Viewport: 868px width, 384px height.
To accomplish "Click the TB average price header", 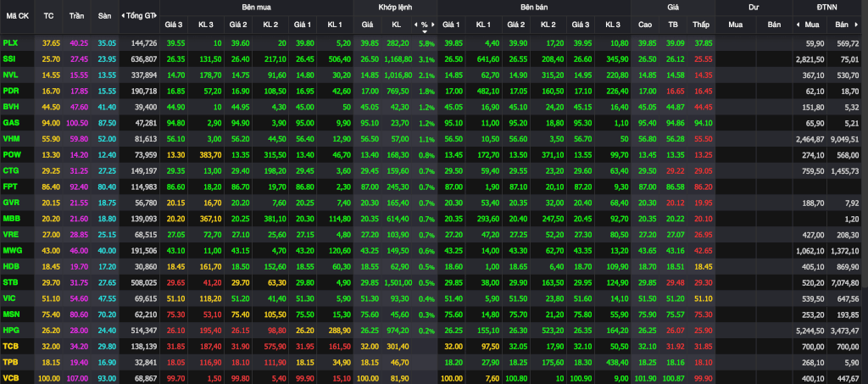I will (x=673, y=25).
